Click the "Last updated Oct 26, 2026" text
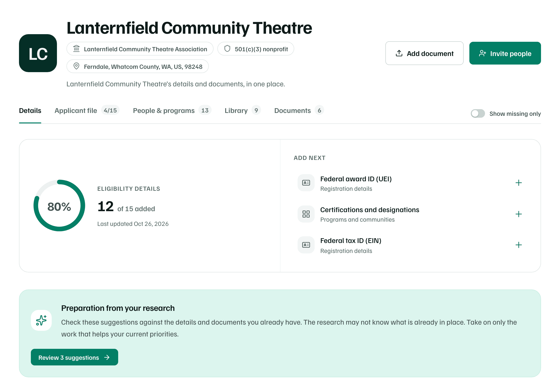This screenshot has height=392, width=560. (x=133, y=224)
